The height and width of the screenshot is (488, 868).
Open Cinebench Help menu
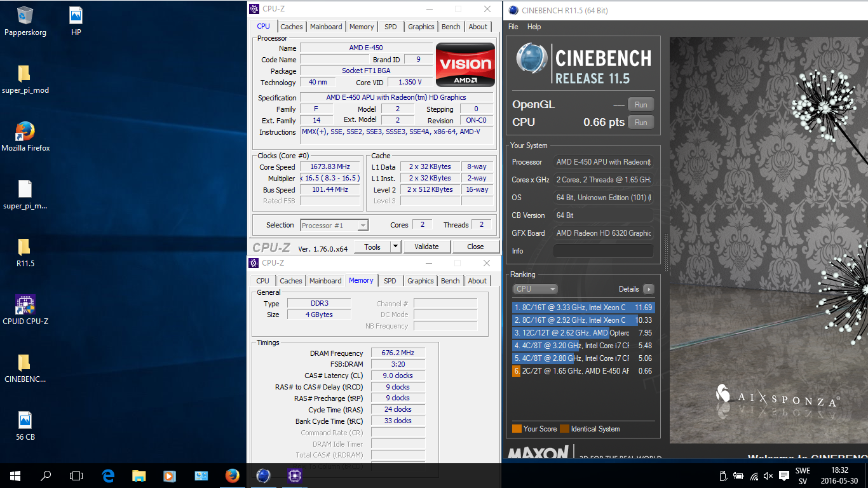coord(534,27)
